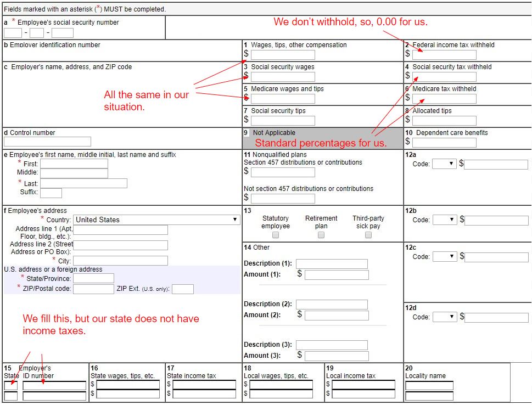Click the Medicare tax withheld field
This screenshot has width=532, height=405.
[x=444, y=99]
